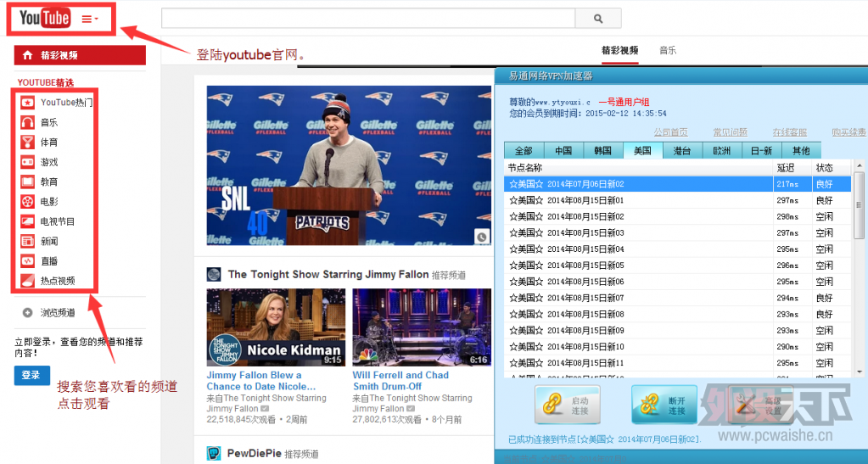Select the 中国 region tab
Screen dimensions: 868x464
pyautogui.click(x=563, y=151)
